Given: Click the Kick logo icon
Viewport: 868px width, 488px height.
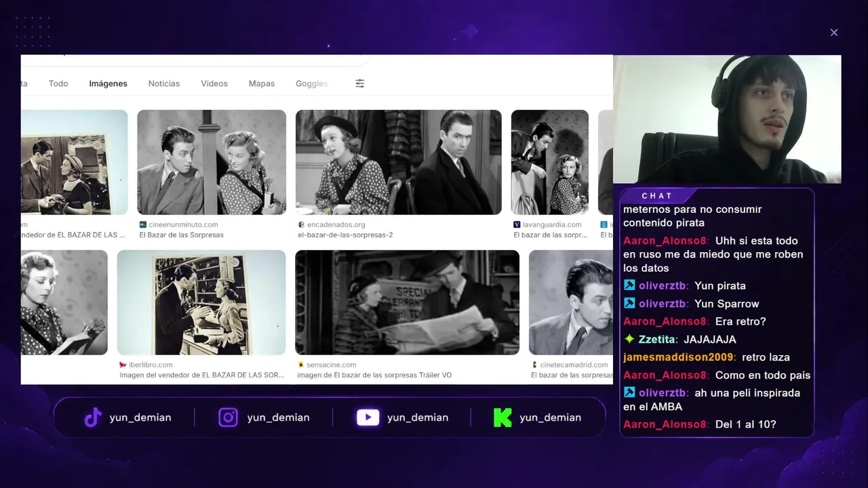Looking at the screenshot, I should coord(502,418).
